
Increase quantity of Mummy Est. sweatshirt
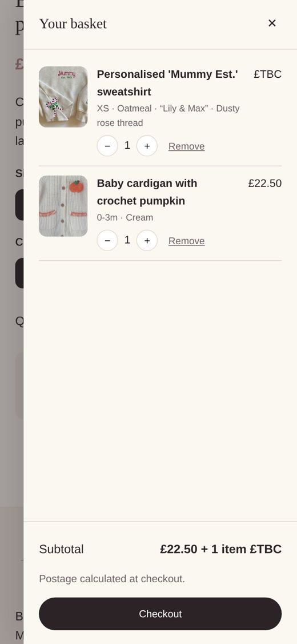coord(147,146)
